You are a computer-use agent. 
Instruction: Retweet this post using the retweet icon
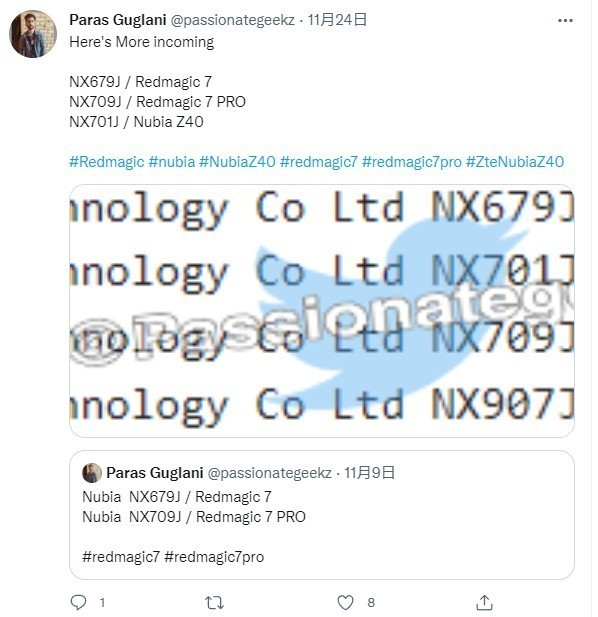(x=214, y=602)
